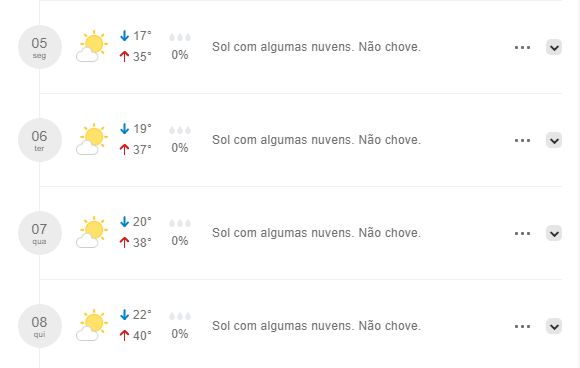Open the three-dots menu on day 07 row

pyautogui.click(x=522, y=233)
